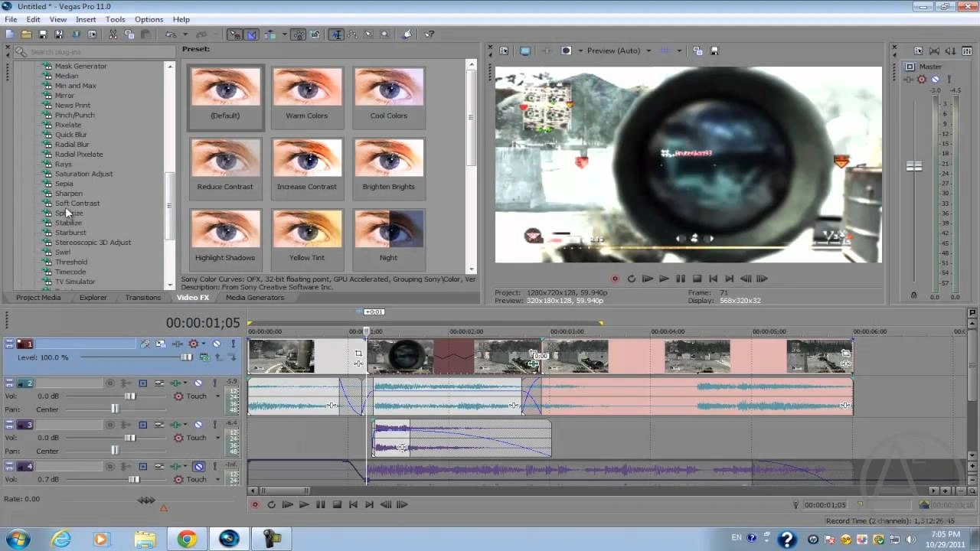980x551 pixels.
Task: Open the Tools menu
Action: (116, 19)
